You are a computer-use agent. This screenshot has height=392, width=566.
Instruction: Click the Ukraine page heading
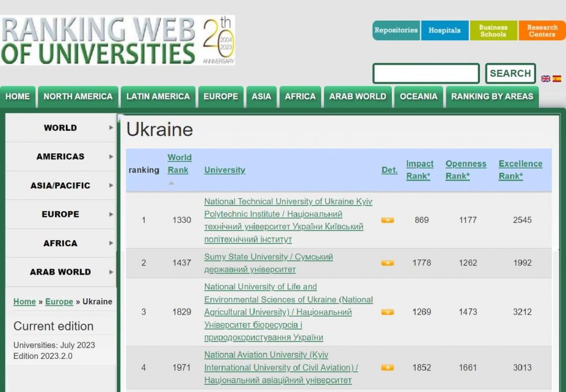pos(160,129)
